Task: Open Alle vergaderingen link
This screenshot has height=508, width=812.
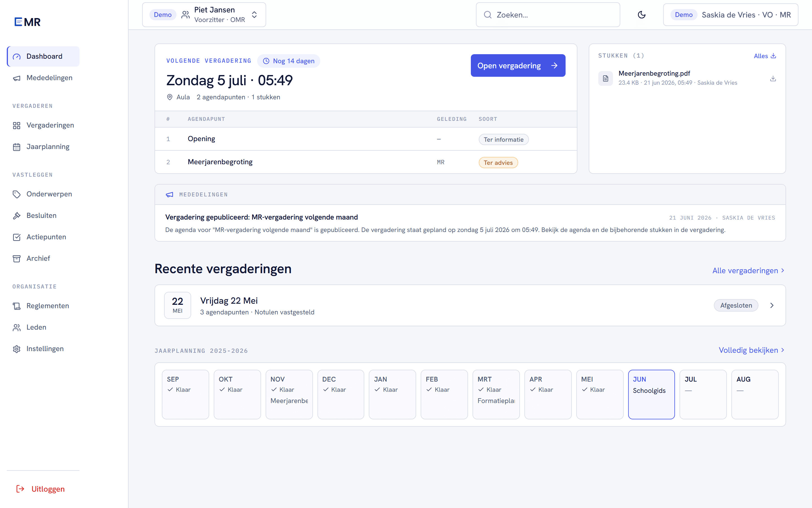Action: 748,270
